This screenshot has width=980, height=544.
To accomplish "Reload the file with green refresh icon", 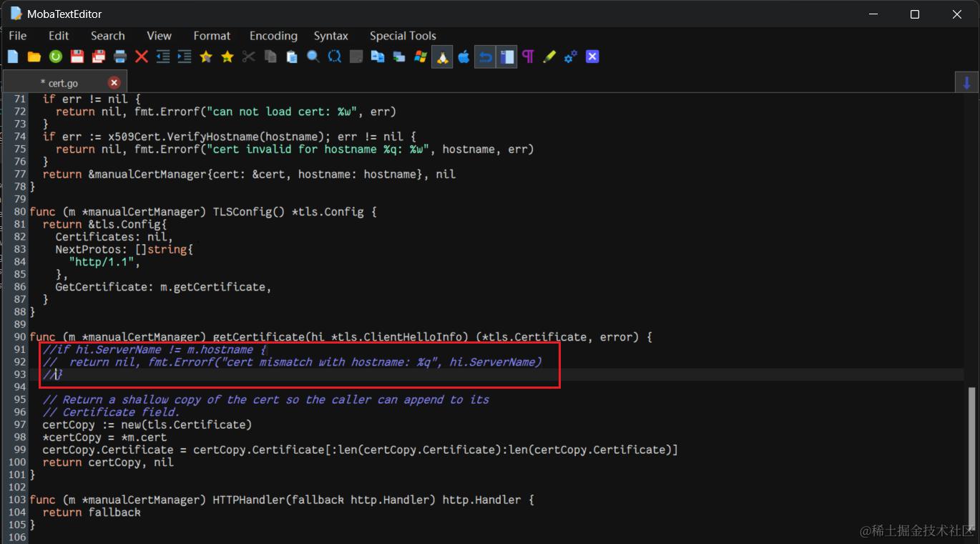I will click(56, 57).
